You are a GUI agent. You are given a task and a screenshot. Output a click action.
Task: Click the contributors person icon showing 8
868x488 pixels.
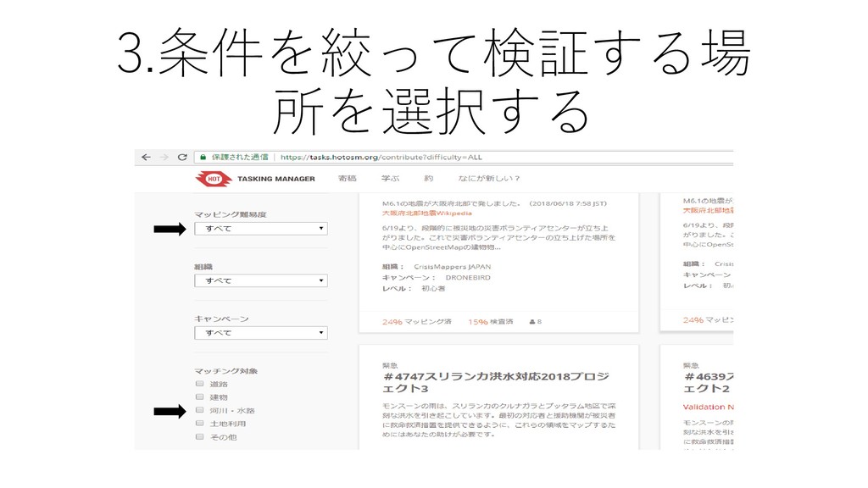click(x=532, y=321)
